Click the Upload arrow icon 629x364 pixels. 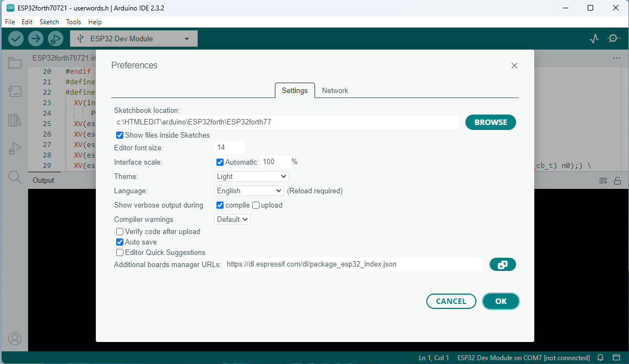click(36, 39)
